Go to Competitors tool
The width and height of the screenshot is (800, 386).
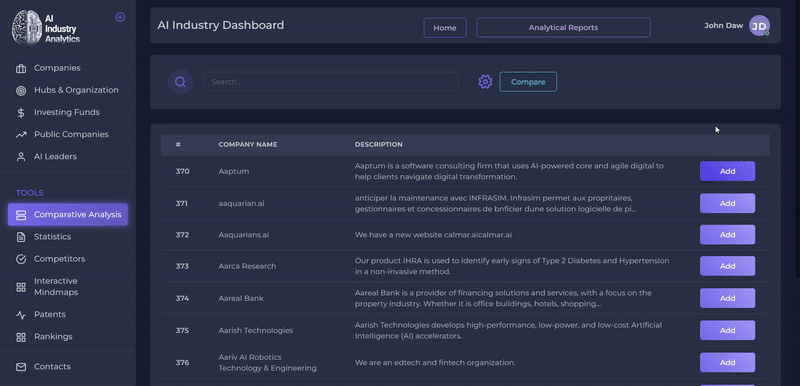click(60, 259)
